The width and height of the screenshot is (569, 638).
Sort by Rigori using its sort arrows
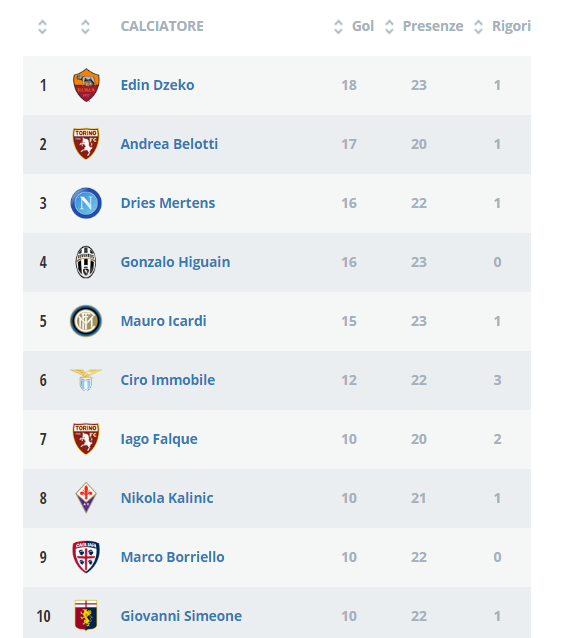click(x=478, y=27)
